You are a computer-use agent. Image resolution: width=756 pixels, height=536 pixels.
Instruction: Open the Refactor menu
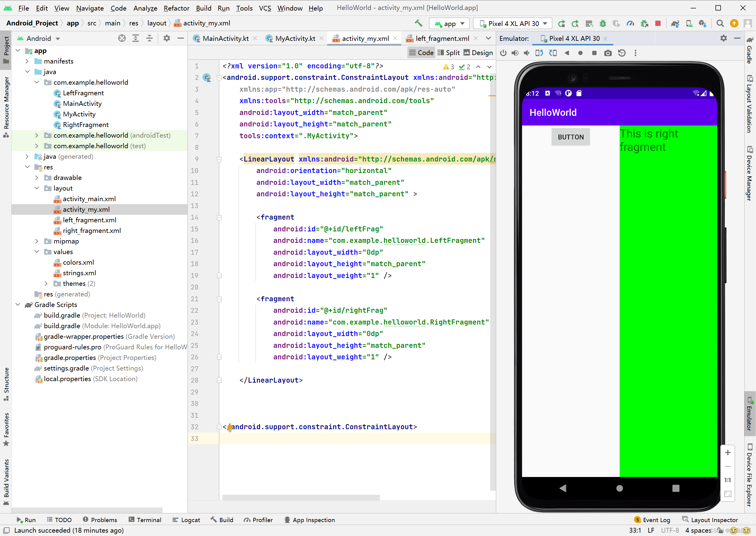click(x=176, y=8)
